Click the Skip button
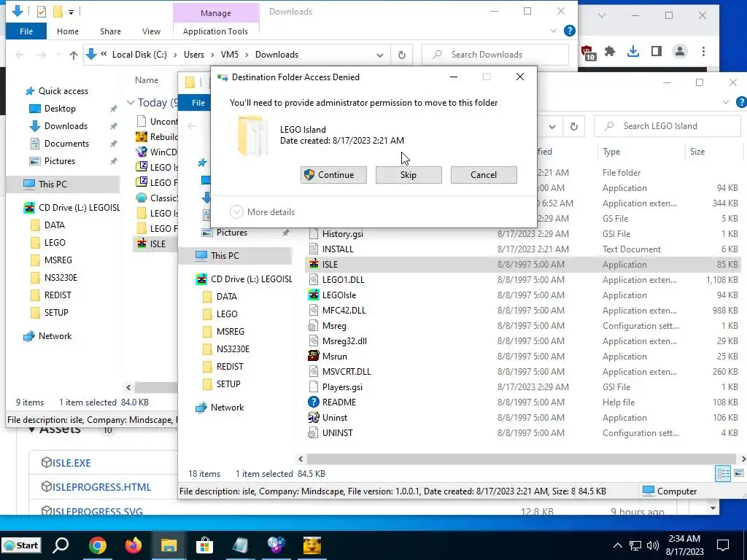This screenshot has width=747, height=560. tap(409, 175)
